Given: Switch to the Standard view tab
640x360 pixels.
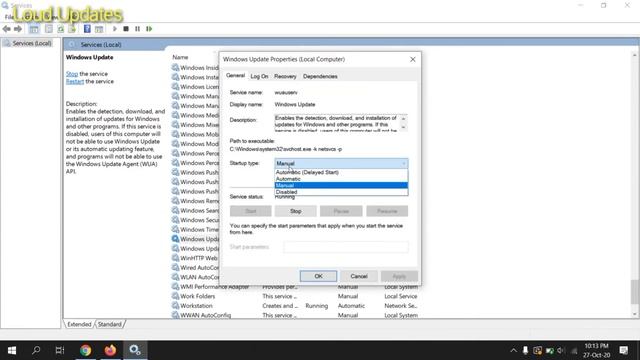Looking at the screenshot, I should point(109,324).
